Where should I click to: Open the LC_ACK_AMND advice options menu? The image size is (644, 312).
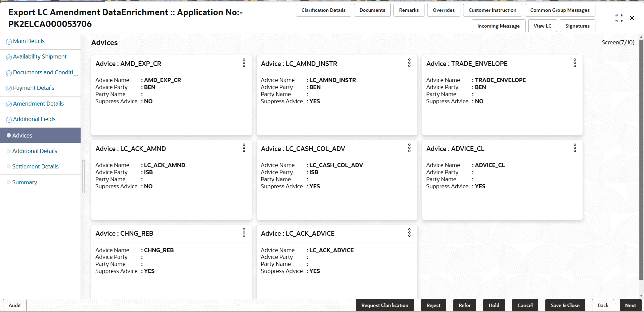click(x=244, y=148)
